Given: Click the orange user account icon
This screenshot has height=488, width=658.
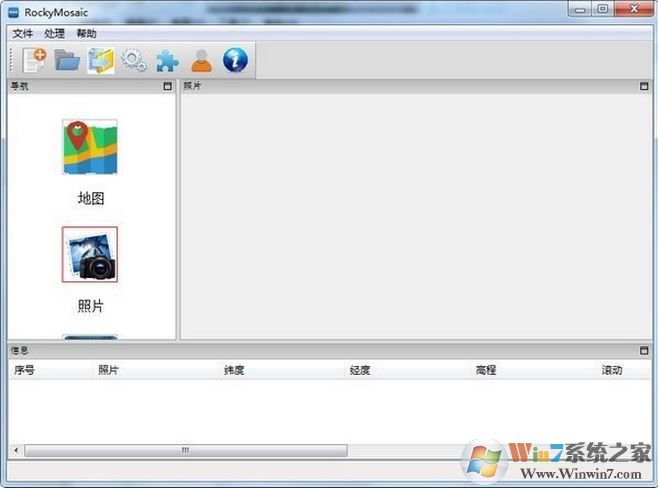Looking at the screenshot, I should pos(201,61).
